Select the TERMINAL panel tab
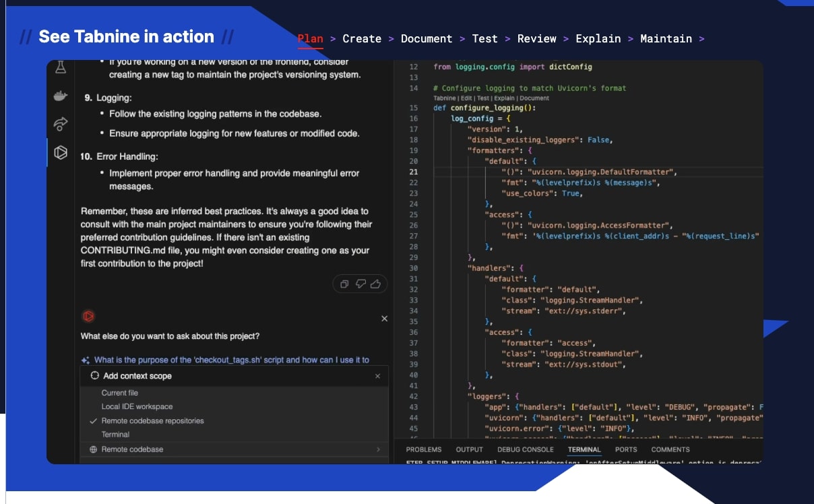814x504 pixels. coord(584,449)
